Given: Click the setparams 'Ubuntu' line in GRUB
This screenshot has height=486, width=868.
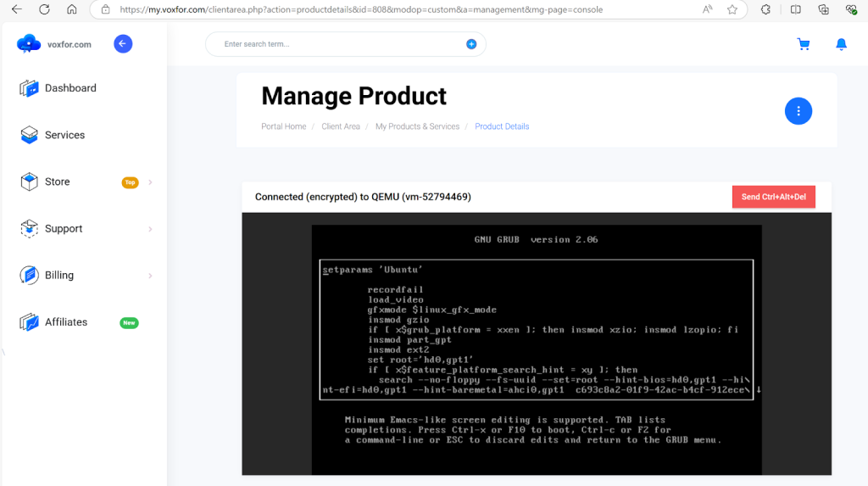Looking at the screenshot, I should pos(373,270).
